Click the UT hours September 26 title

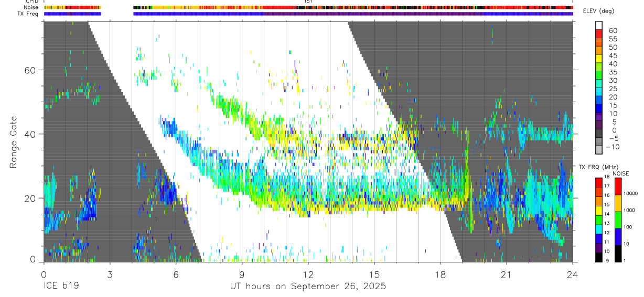pyautogui.click(x=308, y=286)
